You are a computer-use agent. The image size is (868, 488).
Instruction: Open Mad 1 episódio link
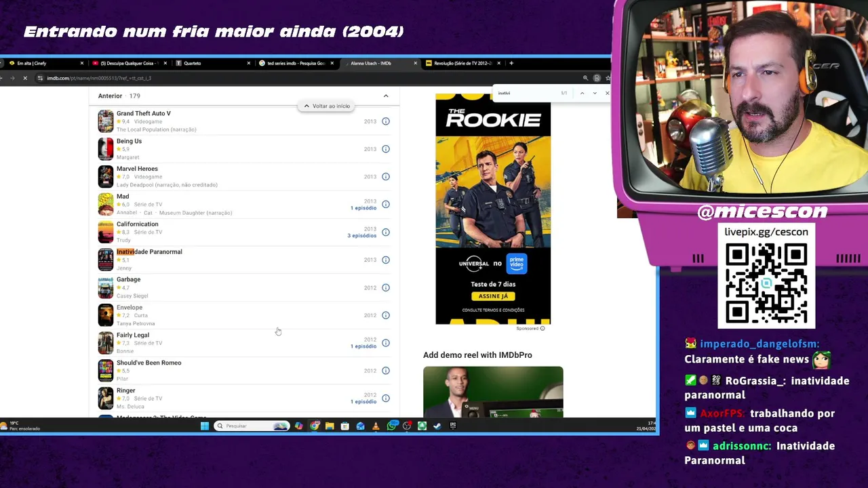pos(363,208)
